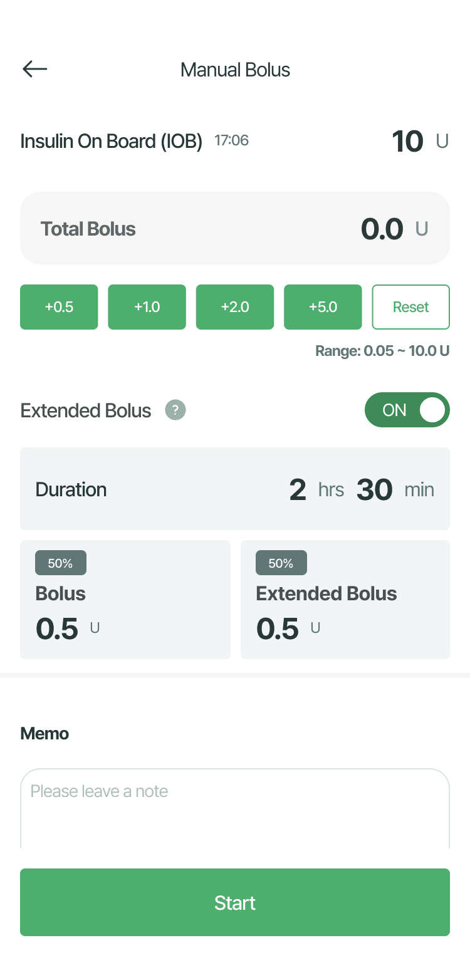Tap the Insulin On Board 10 U value

(x=408, y=141)
